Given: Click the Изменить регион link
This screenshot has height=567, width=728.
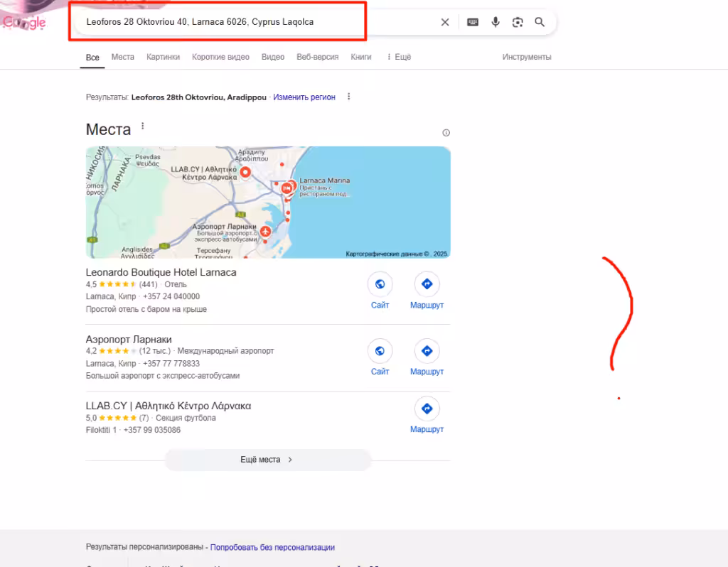Looking at the screenshot, I should [x=304, y=97].
